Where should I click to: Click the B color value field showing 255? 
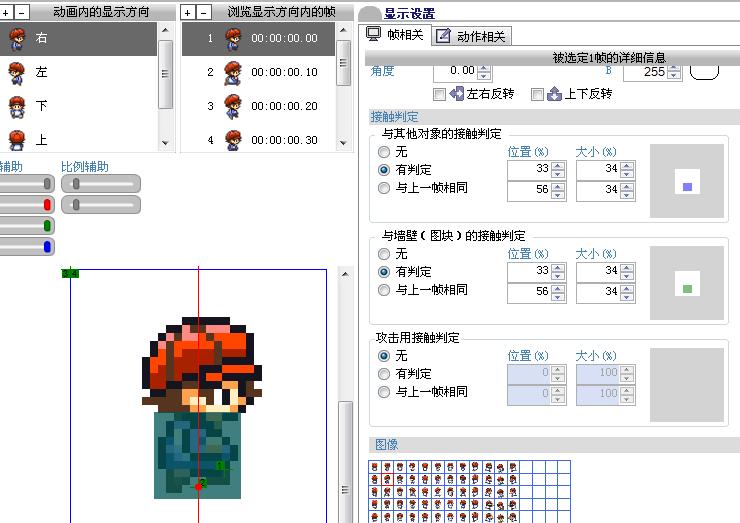click(x=645, y=72)
